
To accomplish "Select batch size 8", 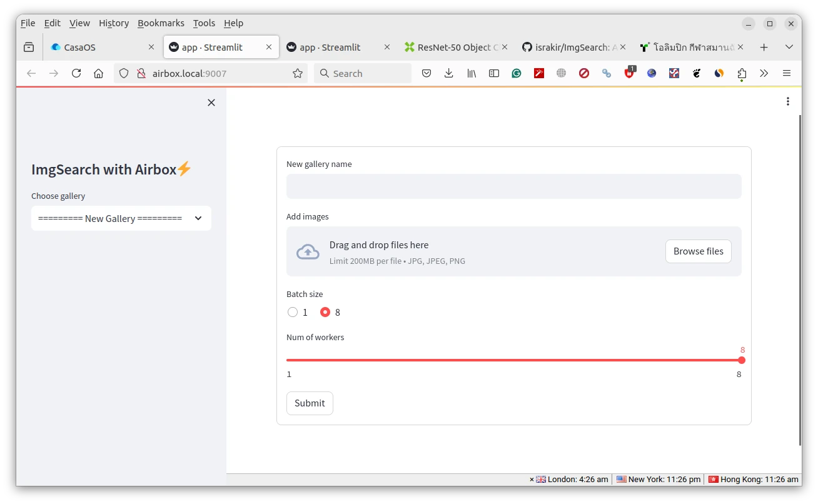I will (330, 312).
